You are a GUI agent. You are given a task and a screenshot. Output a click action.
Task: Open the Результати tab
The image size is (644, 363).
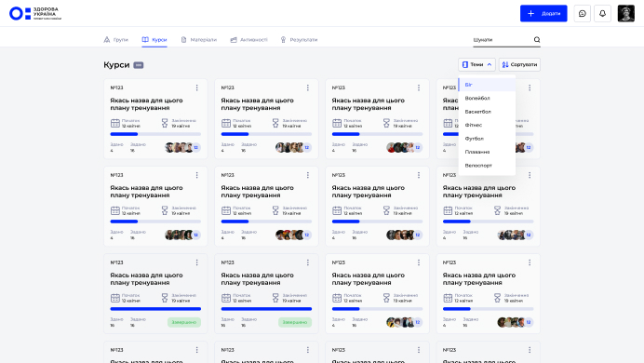(x=299, y=40)
